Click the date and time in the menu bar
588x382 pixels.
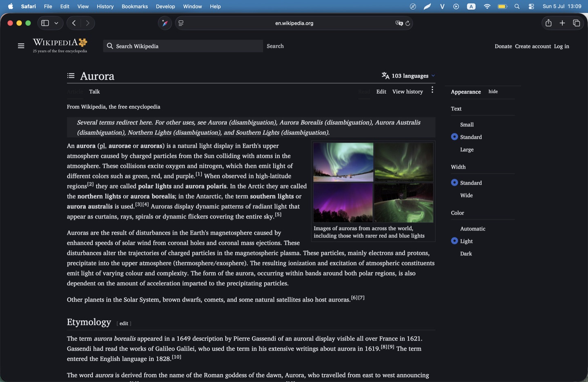[562, 7]
